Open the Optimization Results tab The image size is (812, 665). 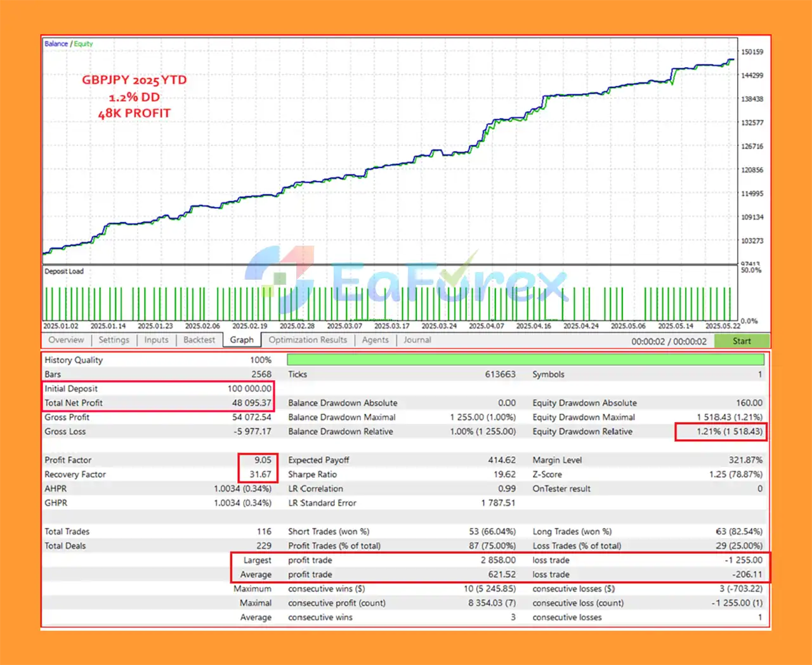click(308, 340)
